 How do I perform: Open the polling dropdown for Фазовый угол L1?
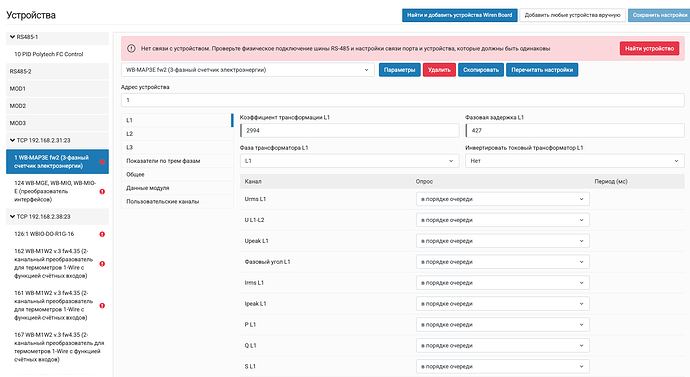[x=503, y=262]
